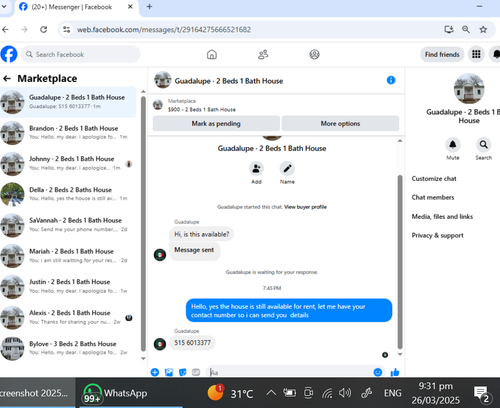Open Mariah - 2 Beds 1 Bath House chat
The width and height of the screenshot is (500, 408).
click(68, 256)
